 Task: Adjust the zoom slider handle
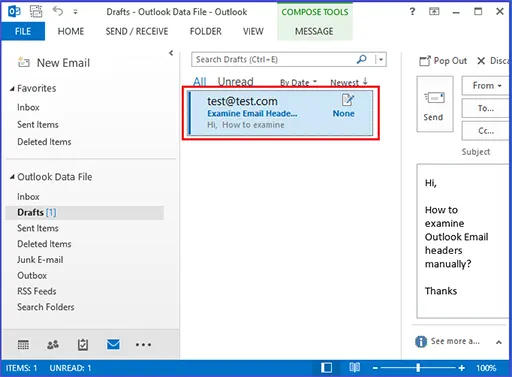pos(418,368)
